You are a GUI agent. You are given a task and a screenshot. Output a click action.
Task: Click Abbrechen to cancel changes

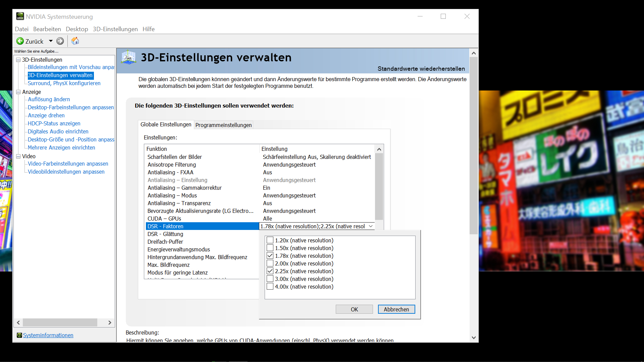396,309
